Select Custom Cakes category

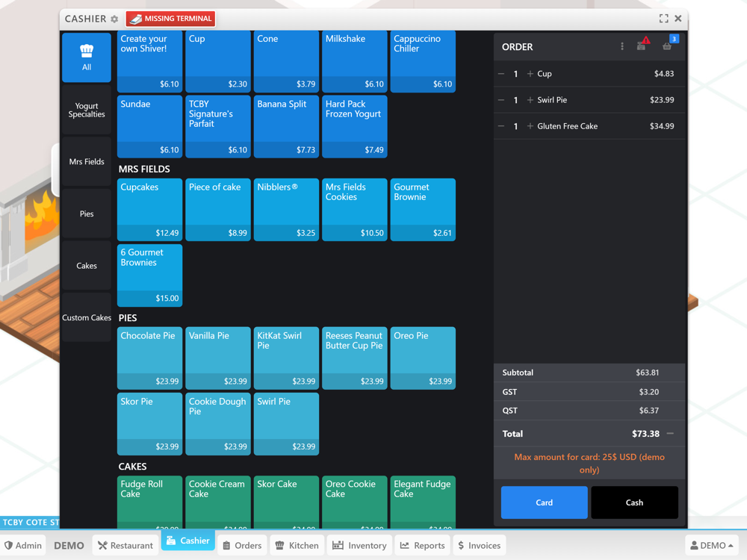point(86,317)
